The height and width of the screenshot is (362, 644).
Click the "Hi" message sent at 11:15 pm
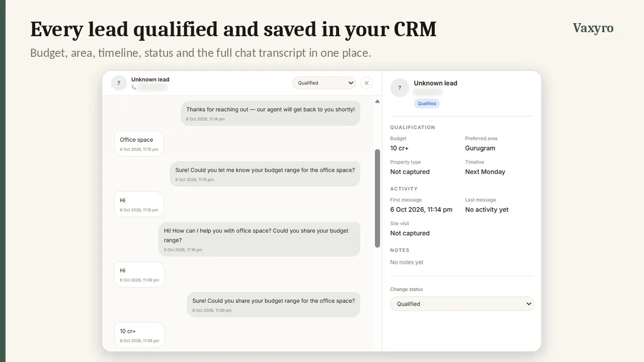pos(139,204)
